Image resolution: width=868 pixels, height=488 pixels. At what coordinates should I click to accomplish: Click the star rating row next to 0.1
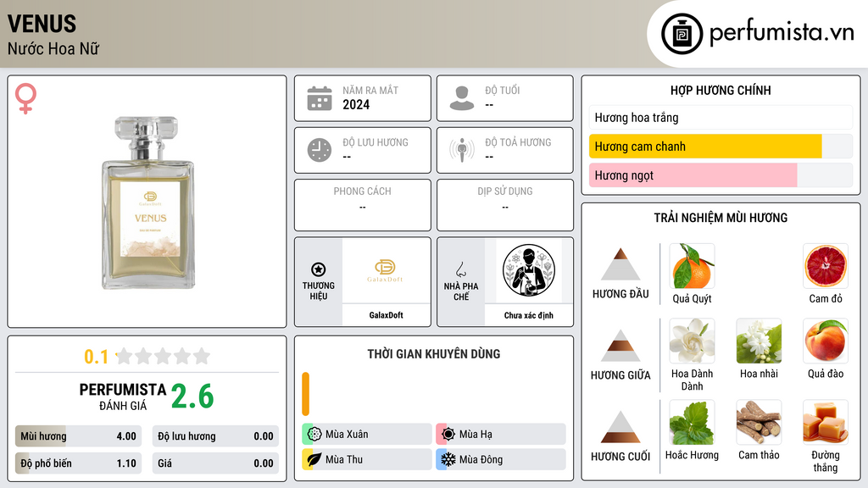163,357
